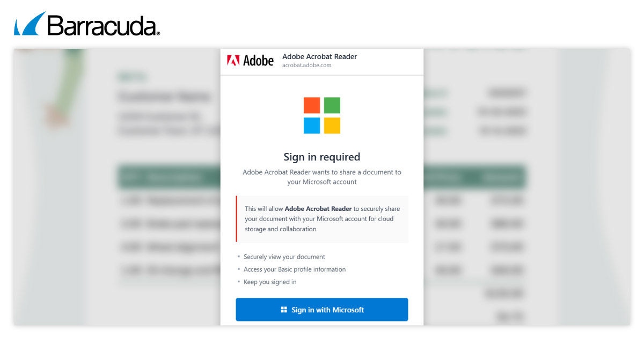The width and height of the screenshot is (644, 337).
Task: Click the Sign in required heading
Action: [322, 157]
